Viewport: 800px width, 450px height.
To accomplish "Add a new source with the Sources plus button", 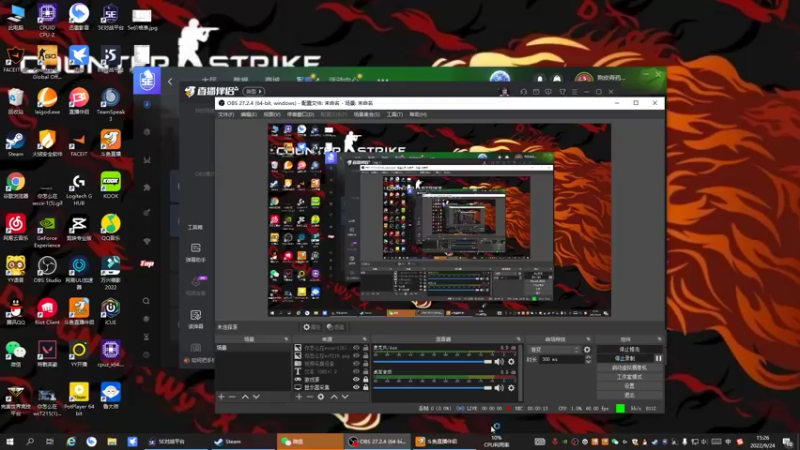I will [299, 397].
